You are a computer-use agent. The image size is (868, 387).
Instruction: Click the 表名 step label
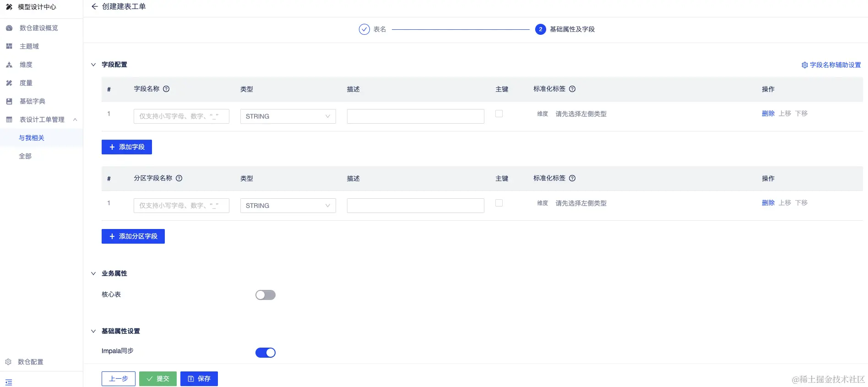click(380, 29)
